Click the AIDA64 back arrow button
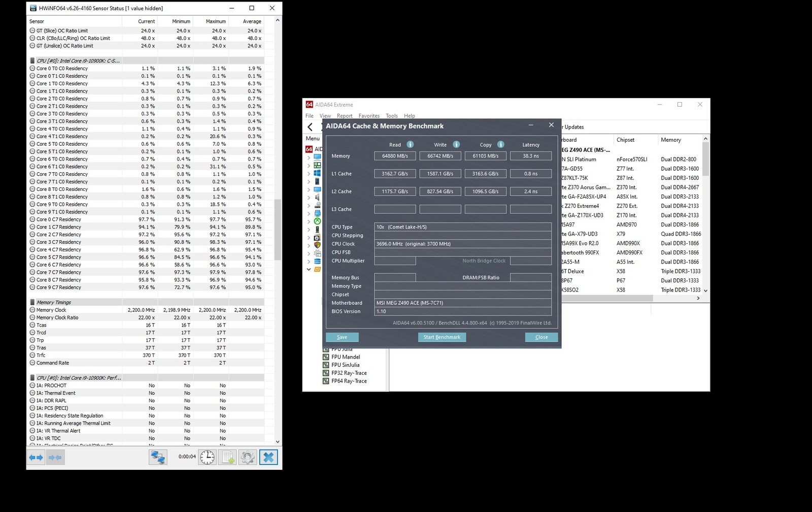This screenshot has height=512, width=812. pos(310,127)
